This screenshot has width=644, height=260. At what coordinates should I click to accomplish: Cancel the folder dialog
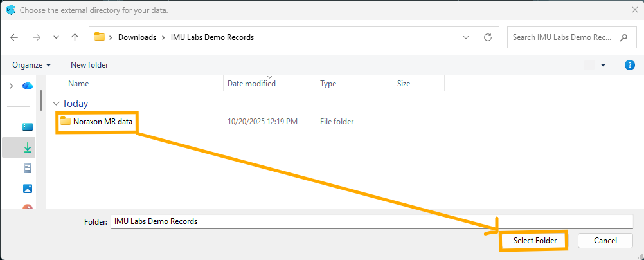coord(605,241)
